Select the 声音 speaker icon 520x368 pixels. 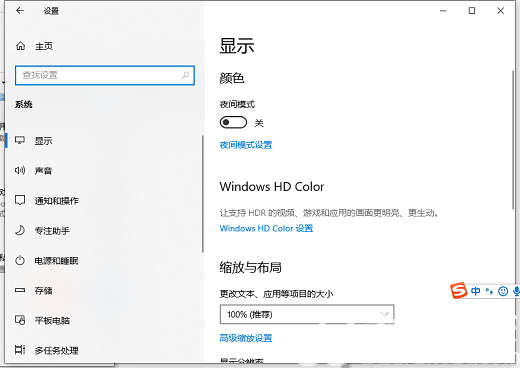(x=20, y=170)
